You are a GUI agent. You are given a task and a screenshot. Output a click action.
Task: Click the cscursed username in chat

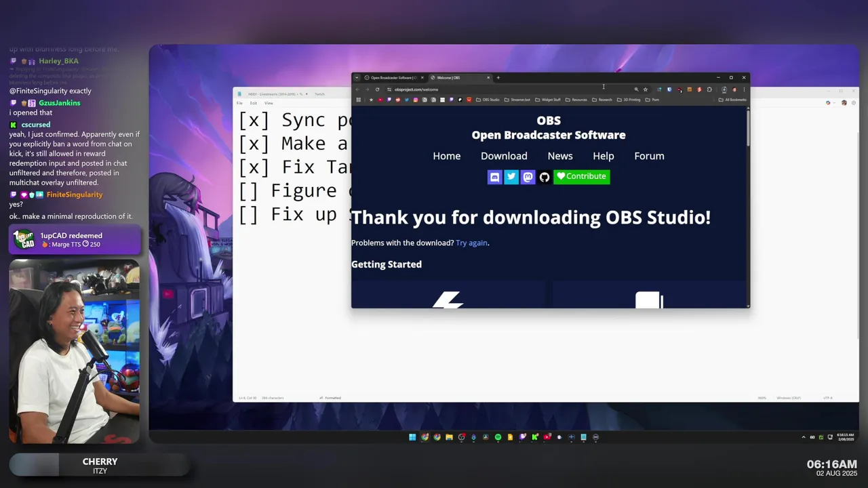click(x=35, y=125)
